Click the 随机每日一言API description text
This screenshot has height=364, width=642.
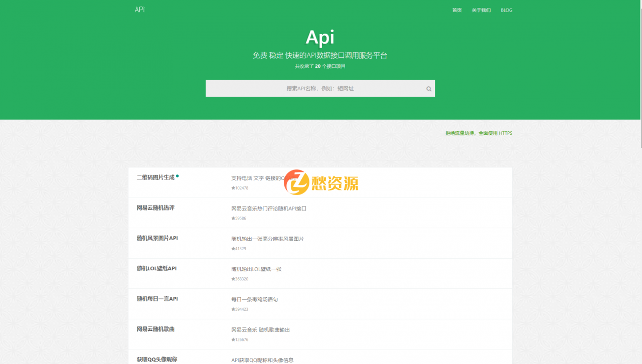(x=255, y=299)
